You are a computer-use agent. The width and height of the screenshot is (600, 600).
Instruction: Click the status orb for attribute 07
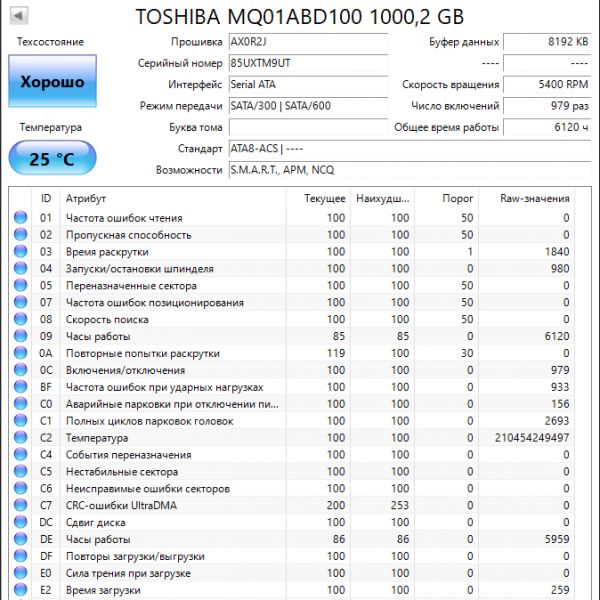tap(21, 302)
